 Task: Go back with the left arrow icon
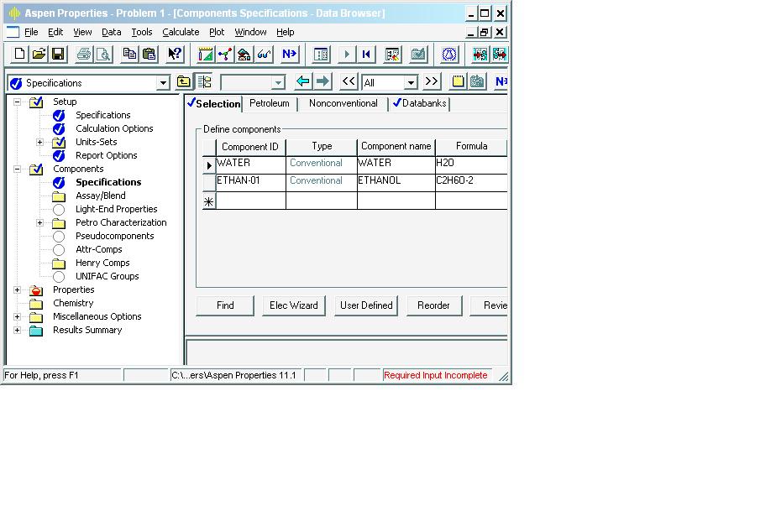(303, 81)
